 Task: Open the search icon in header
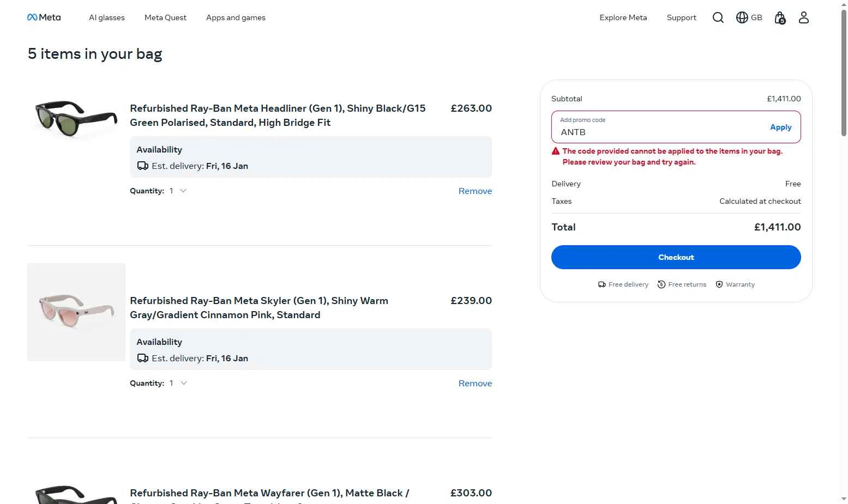[x=718, y=17]
